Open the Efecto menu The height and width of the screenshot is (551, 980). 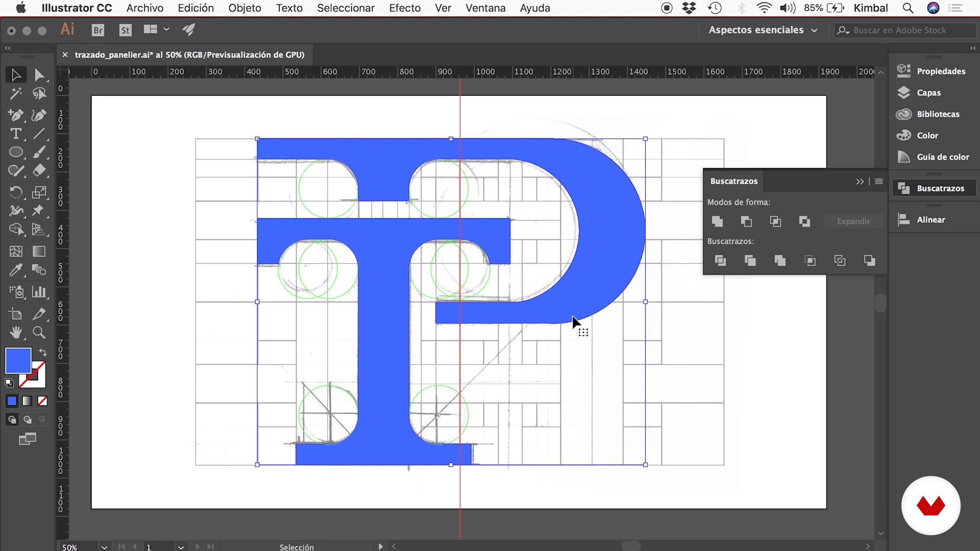[405, 8]
